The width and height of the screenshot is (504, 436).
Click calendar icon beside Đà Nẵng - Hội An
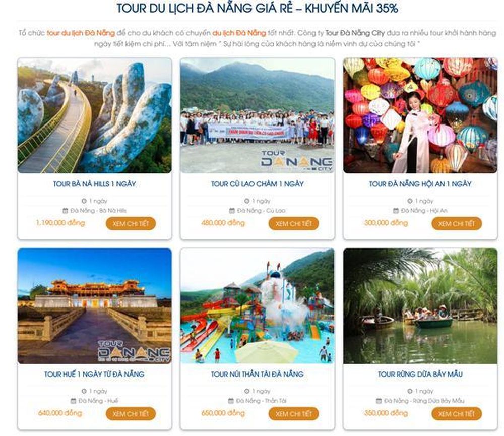coord(396,211)
